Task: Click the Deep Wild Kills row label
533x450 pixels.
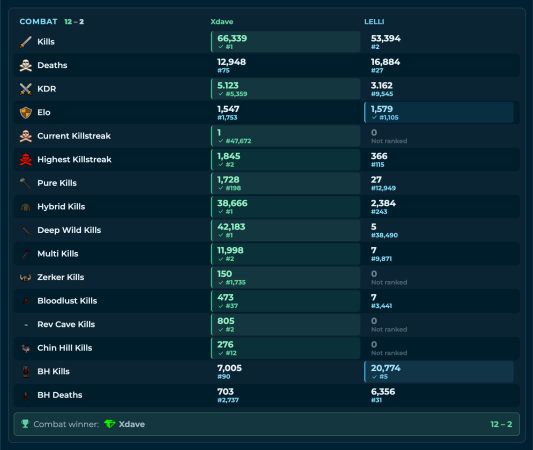Action: 69,230
